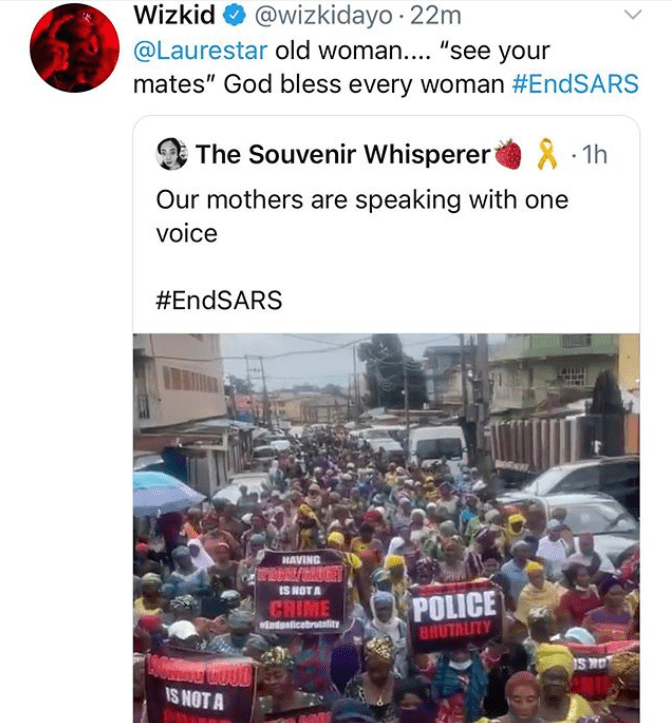The width and height of the screenshot is (672, 723).
Task: Click the strawberry emoji icon
Action: [509, 154]
